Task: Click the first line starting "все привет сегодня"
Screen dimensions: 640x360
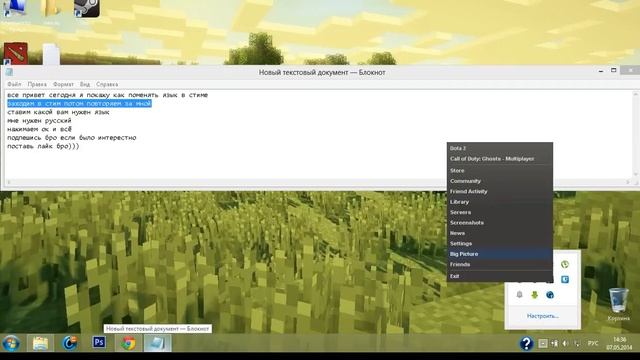Action: pyautogui.click(x=108, y=95)
